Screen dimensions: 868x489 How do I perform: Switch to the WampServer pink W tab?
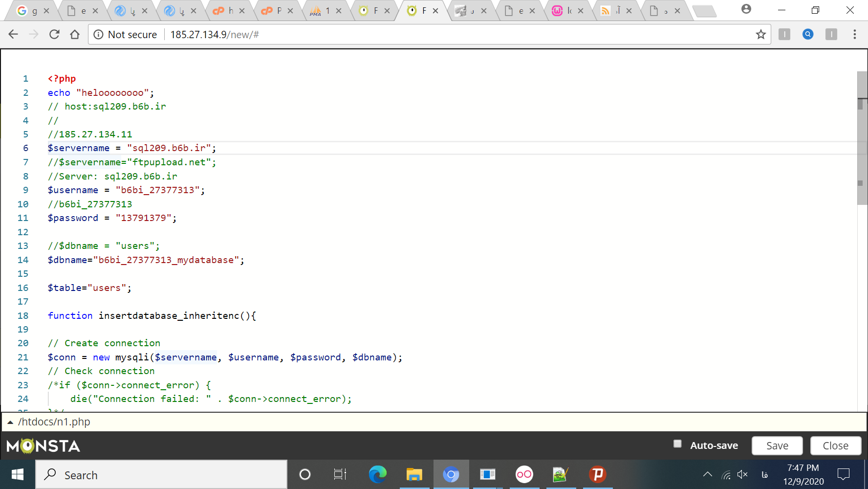pyautogui.click(x=563, y=11)
